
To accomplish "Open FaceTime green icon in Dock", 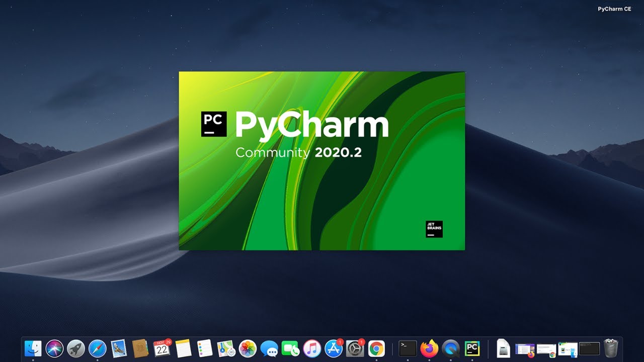I will (291, 348).
